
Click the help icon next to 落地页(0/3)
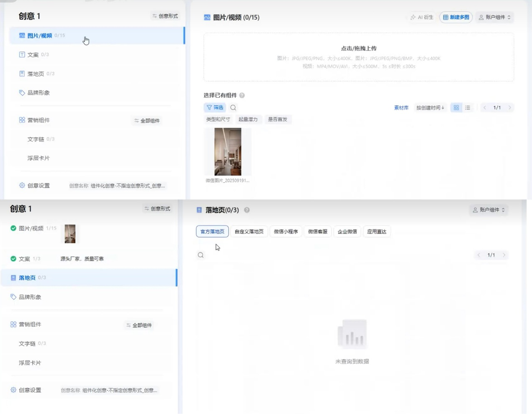[247, 210]
